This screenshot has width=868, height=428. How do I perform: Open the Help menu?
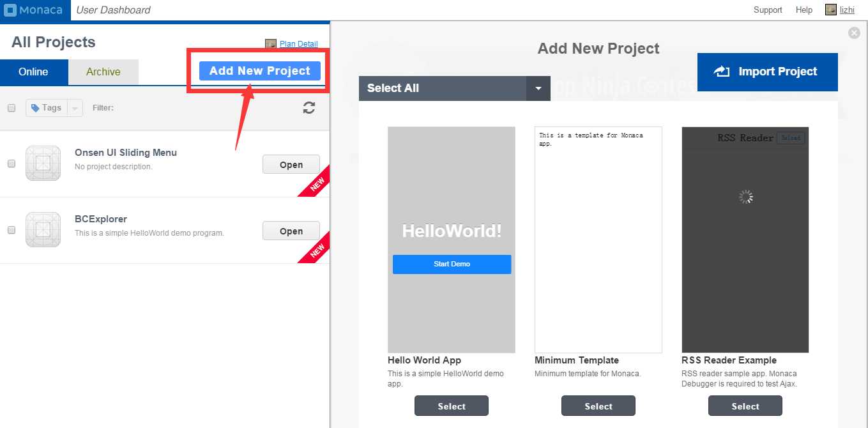click(x=804, y=10)
